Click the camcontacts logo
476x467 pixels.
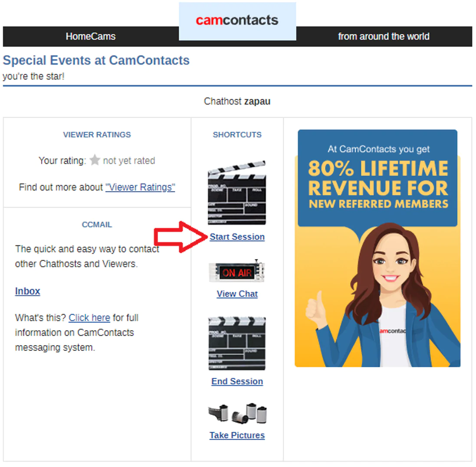[x=237, y=20]
